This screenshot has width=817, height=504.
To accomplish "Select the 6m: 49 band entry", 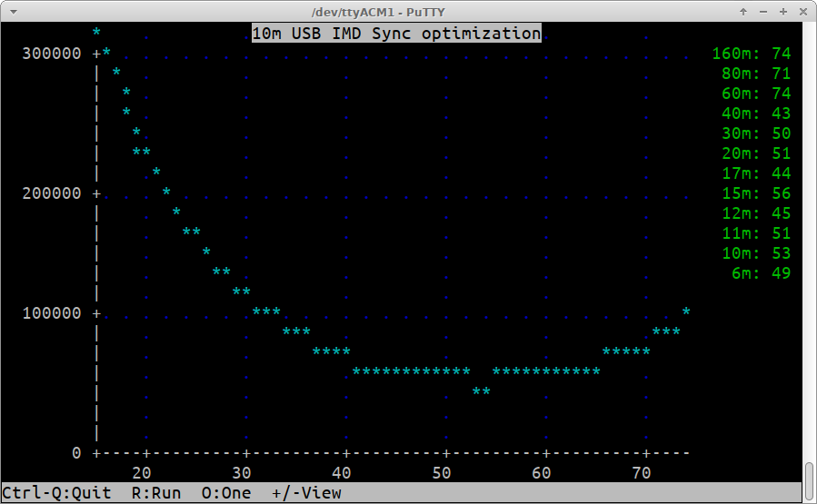I will 761,272.
